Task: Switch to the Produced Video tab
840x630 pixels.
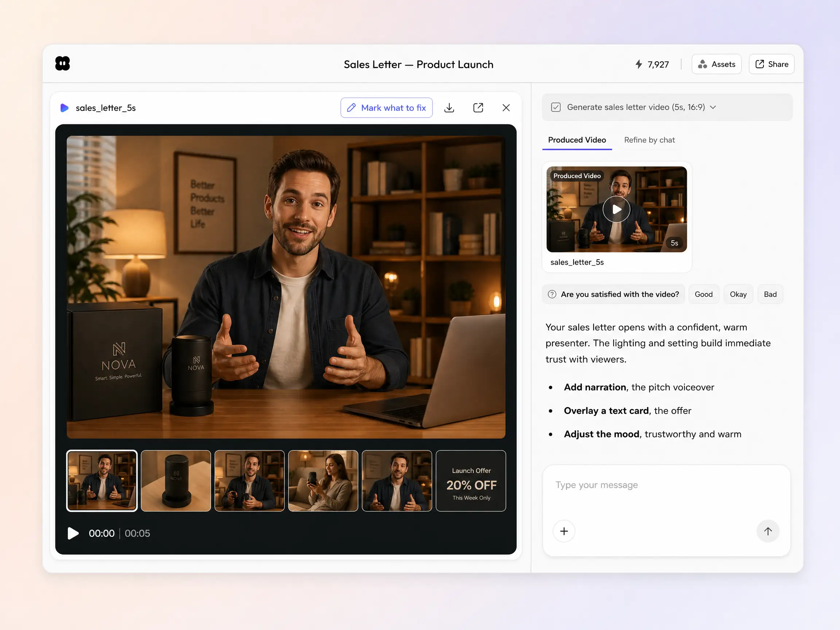Action: [x=577, y=140]
